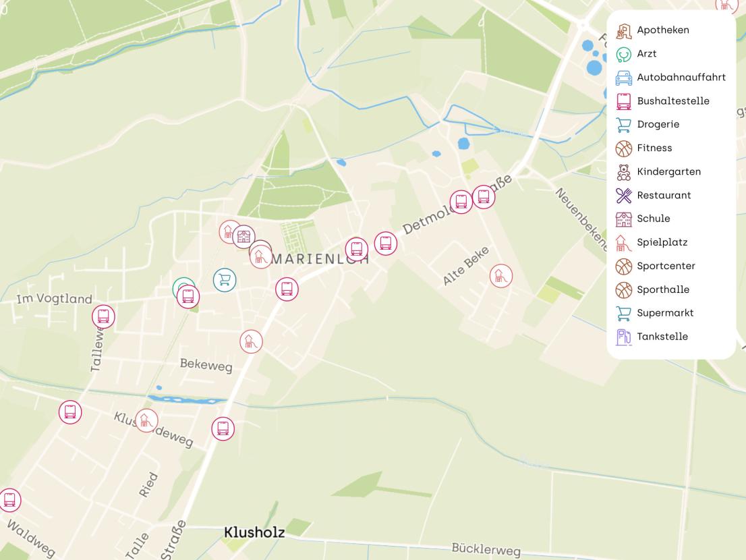This screenshot has width=746, height=560.
Task: Choose Autobahnauffahrt in the legend
Action: tap(681, 78)
